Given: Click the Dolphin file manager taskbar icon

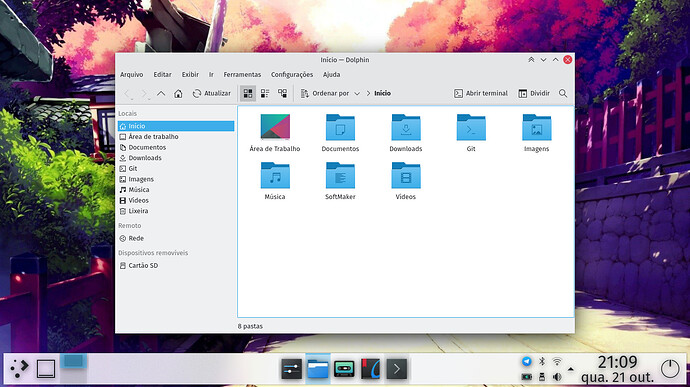Looking at the screenshot, I should [x=318, y=369].
